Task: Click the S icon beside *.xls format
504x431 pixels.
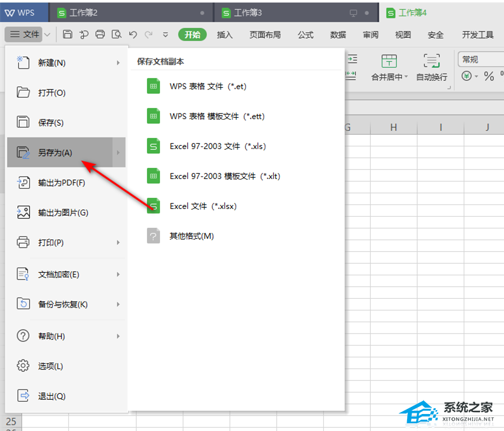Action: click(x=153, y=146)
